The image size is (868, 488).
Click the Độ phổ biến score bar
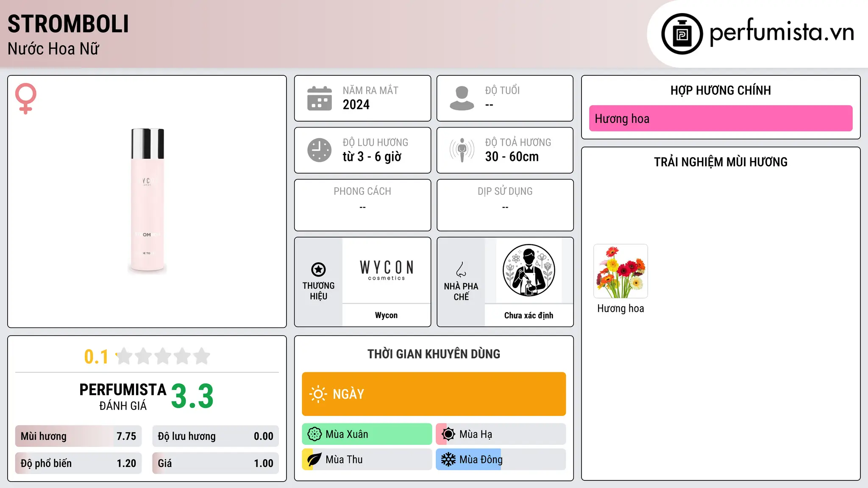click(x=78, y=463)
